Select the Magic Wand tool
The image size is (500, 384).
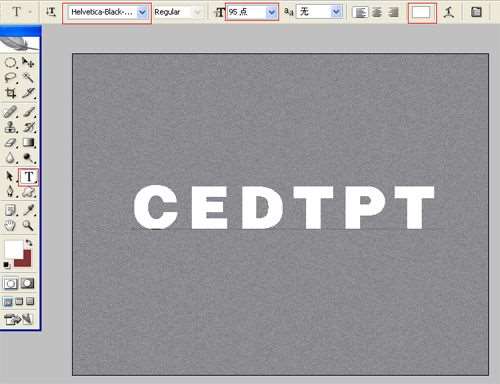(28, 78)
